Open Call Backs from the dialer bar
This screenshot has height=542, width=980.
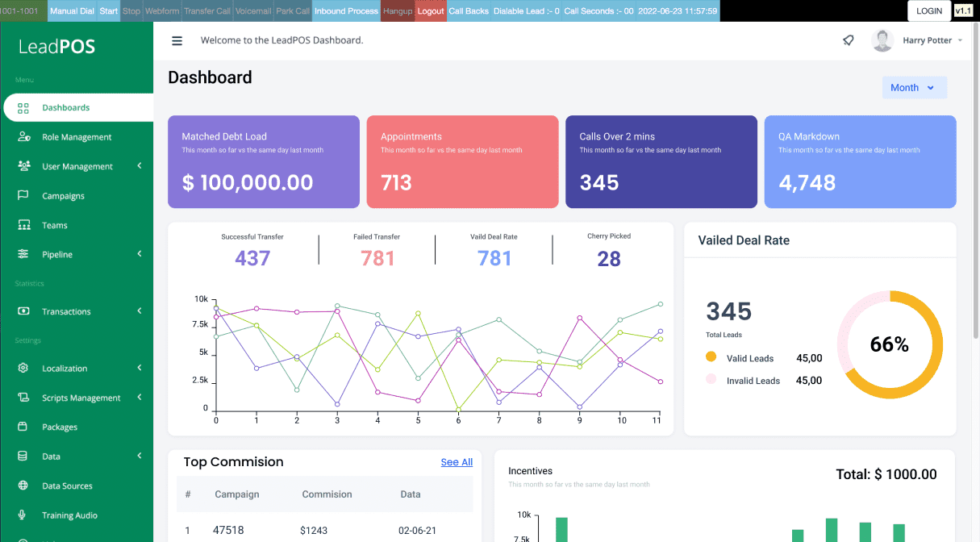[469, 11]
